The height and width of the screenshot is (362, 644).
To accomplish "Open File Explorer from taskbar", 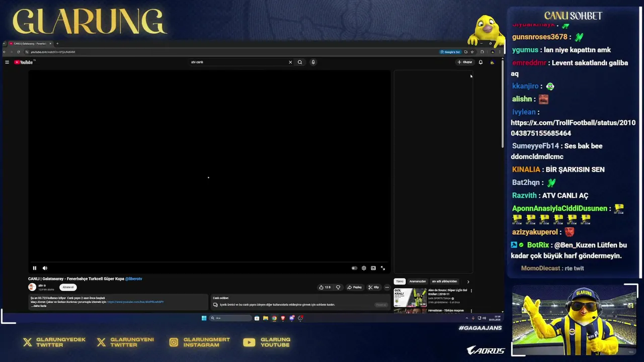I will [x=266, y=318].
